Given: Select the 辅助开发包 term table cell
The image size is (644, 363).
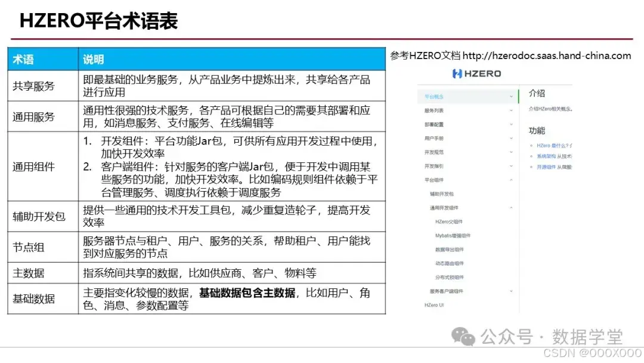Looking at the screenshot, I should pos(43,217).
